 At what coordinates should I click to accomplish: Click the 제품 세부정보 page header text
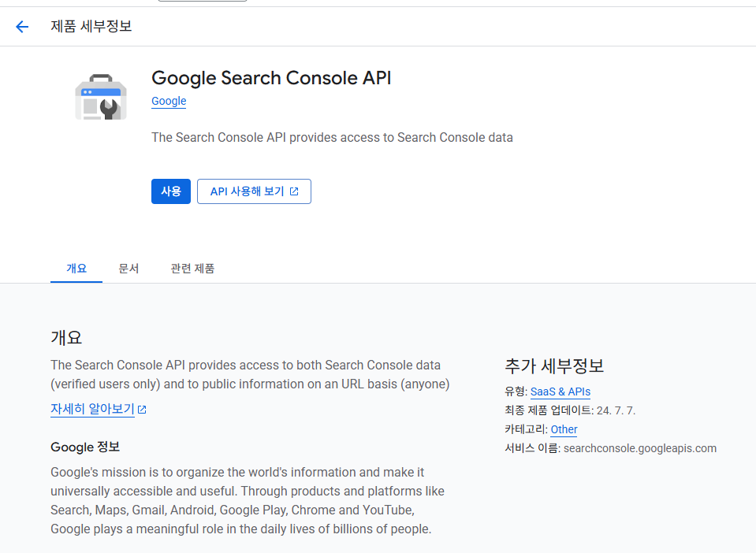91,26
